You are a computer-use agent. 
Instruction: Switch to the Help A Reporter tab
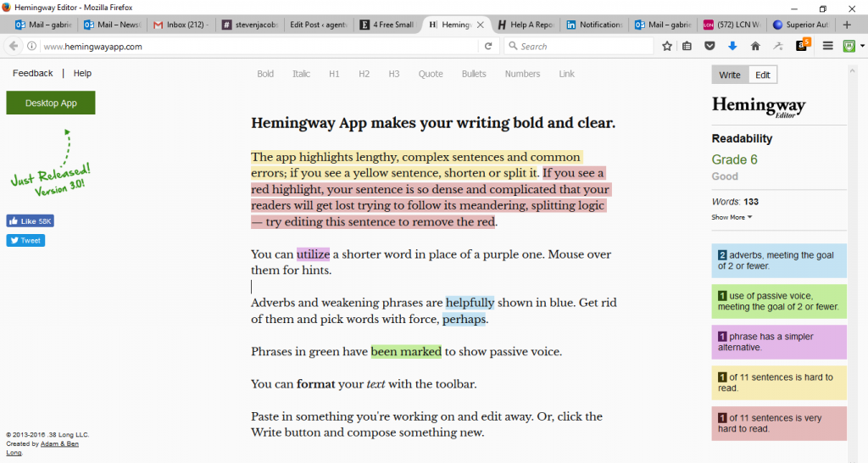pyautogui.click(x=526, y=25)
